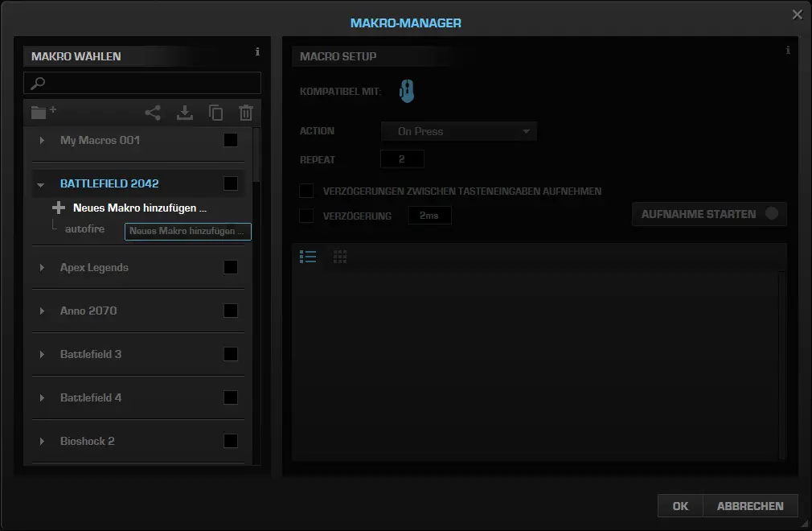Collapse the BATTLEFIELD 2042 folder arrow
Viewport: 812px width, 531px height.
[40, 184]
